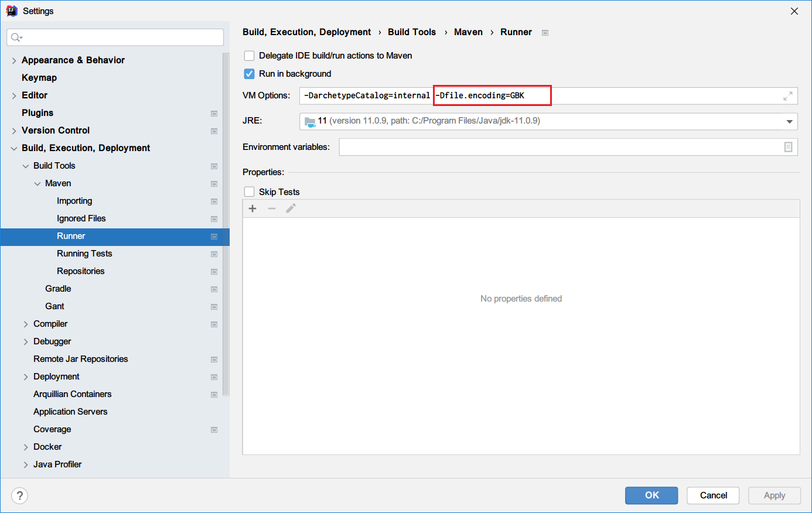Click the edit property pencil icon

(291, 208)
